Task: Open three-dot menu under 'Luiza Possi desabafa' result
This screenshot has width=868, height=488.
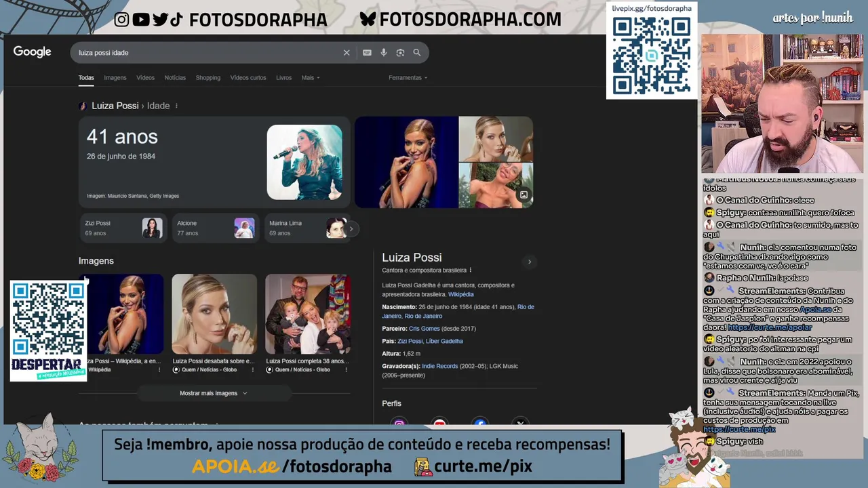Action: pos(253,370)
